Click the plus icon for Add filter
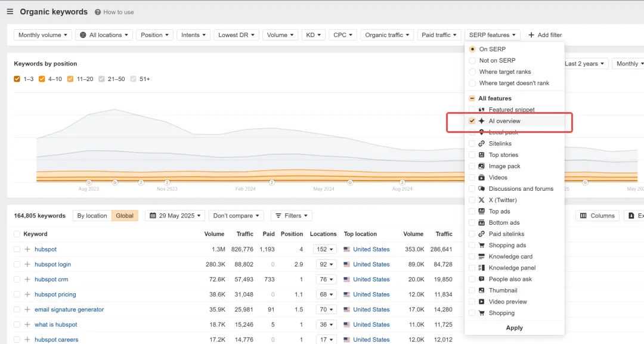 tap(531, 35)
